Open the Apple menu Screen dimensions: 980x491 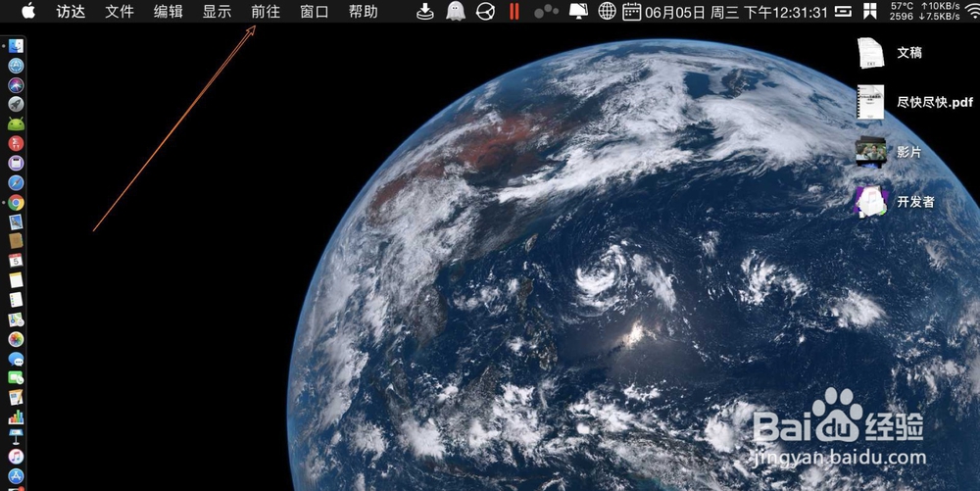coord(28,11)
